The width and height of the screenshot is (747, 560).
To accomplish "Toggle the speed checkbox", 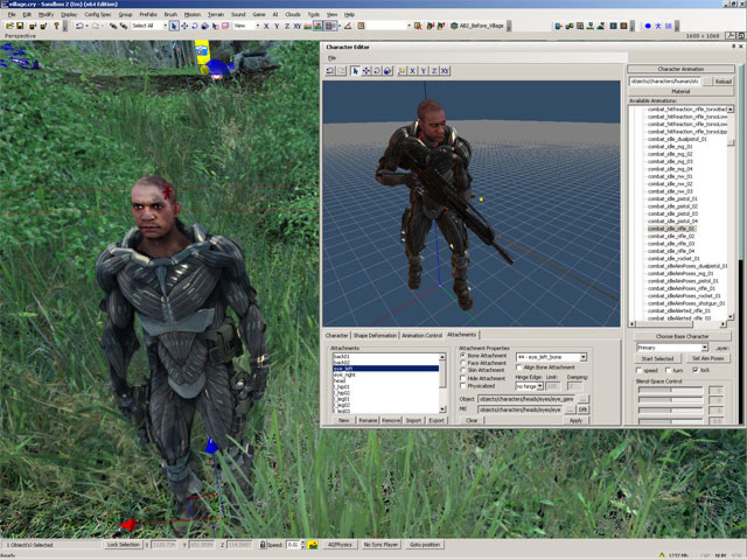I will point(639,370).
